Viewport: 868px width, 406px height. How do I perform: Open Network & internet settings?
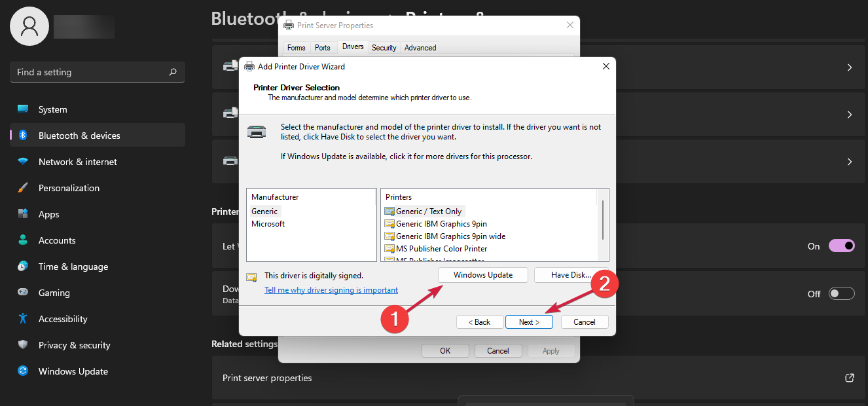tap(98, 162)
